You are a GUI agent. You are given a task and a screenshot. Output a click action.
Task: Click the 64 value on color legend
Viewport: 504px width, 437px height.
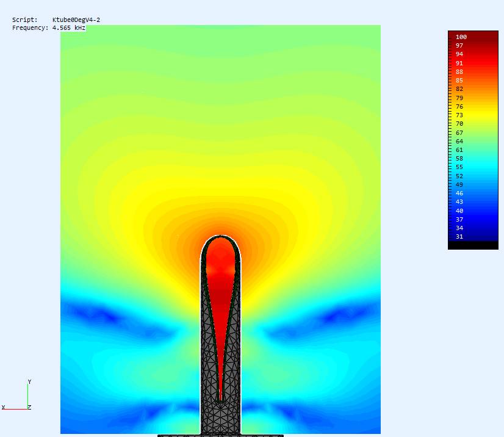coord(459,141)
